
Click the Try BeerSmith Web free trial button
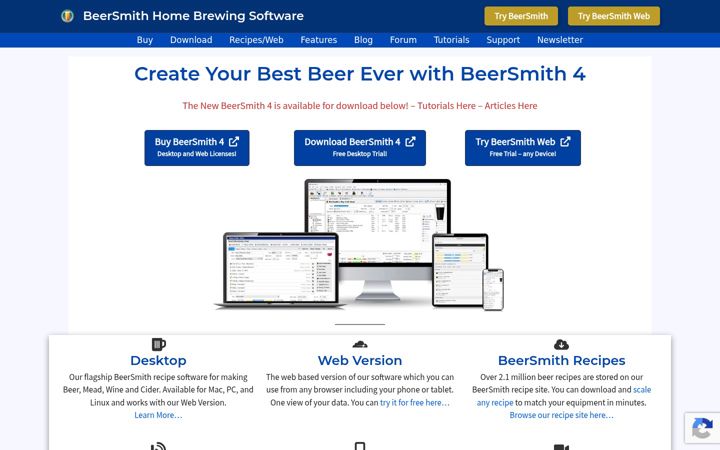[x=523, y=148]
